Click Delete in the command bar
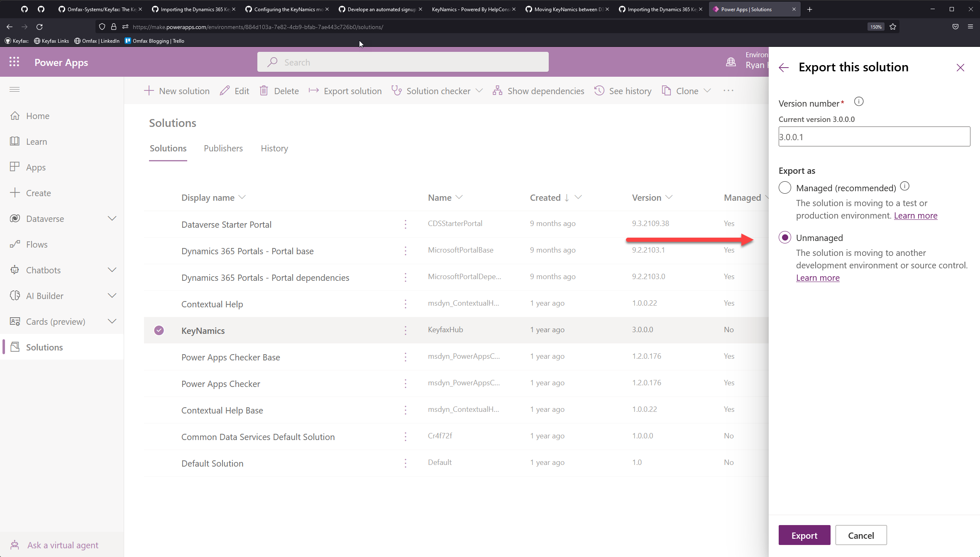Screen dimensions: 980x557 coord(279,91)
